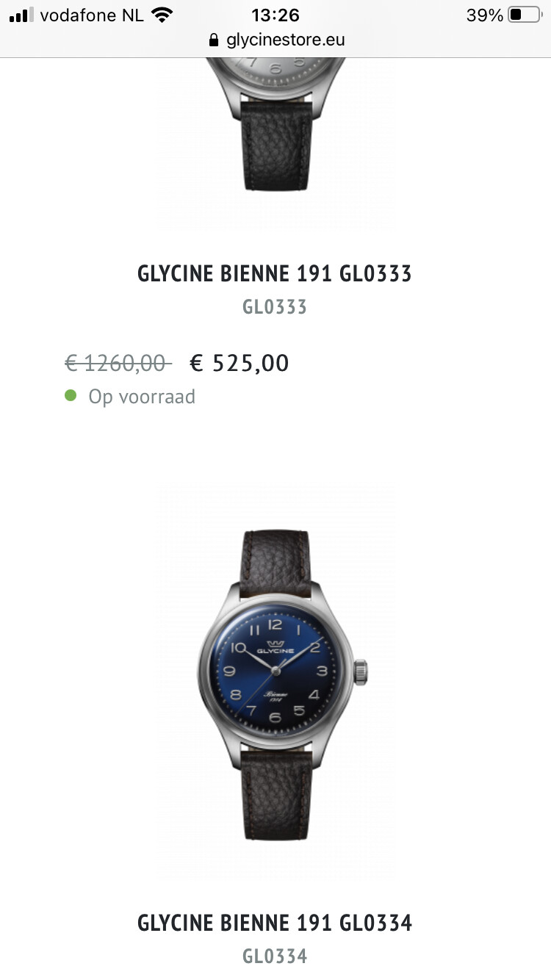
Task: Tap the € 525,00 sale price
Action: 240,363
